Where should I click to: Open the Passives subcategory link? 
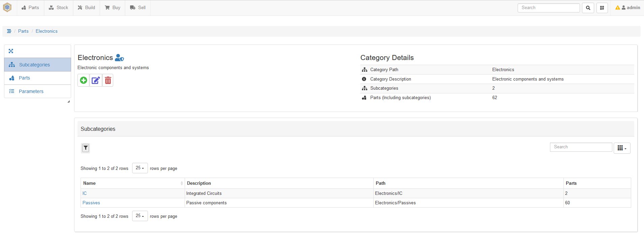tap(91, 203)
